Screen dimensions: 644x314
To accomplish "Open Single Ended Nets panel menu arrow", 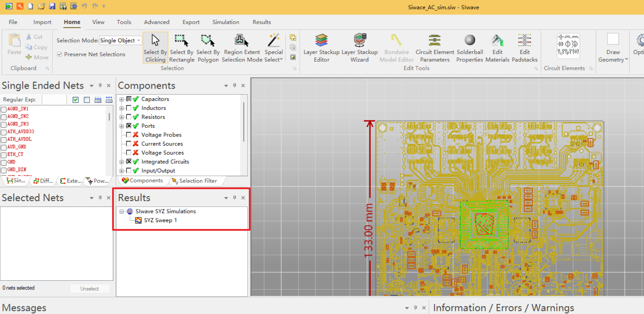I will tap(91, 86).
